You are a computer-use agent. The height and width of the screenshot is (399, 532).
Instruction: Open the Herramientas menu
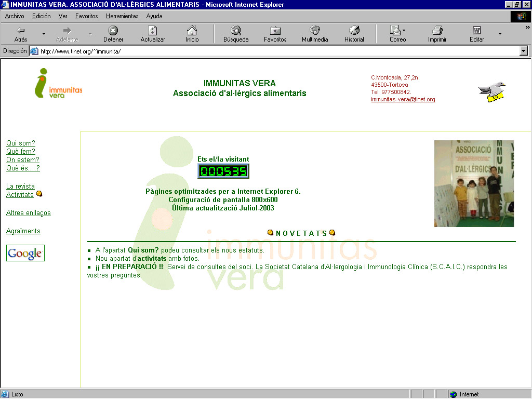(122, 16)
